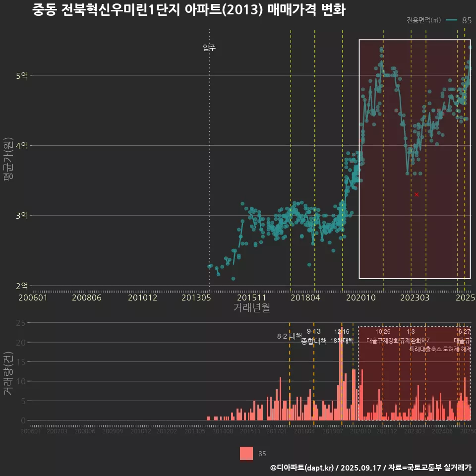Click the 201804 label on the price chart axis
This screenshot has height=476, width=476.
pyautogui.click(x=305, y=297)
